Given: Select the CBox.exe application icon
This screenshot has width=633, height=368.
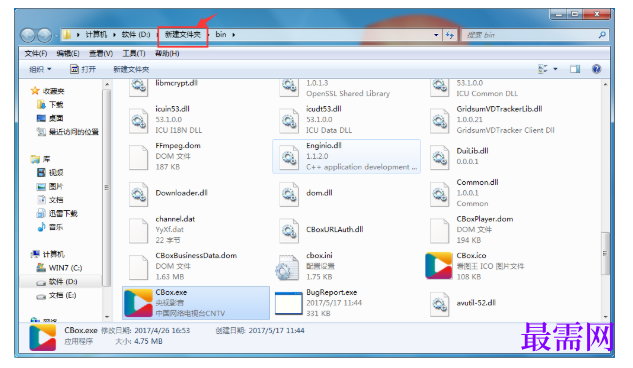Looking at the screenshot, I should pos(138,303).
